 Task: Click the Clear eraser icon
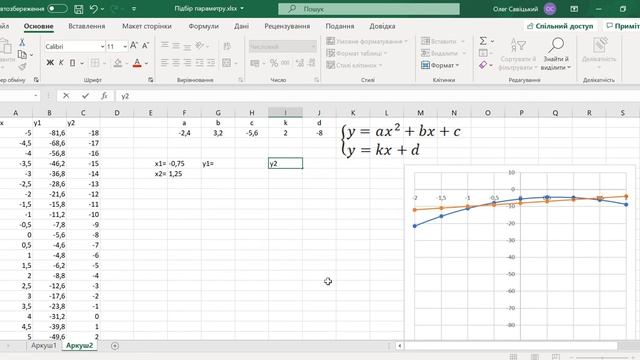click(x=483, y=65)
